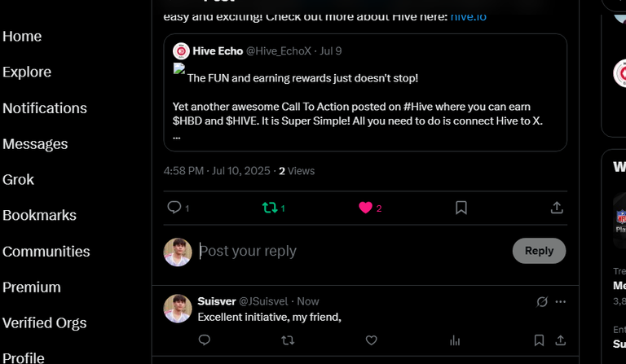The width and height of the screenshot is (626, 364).
Task: Click the Grok icon beside Suisver's reply menu
Action: (542, 302)
